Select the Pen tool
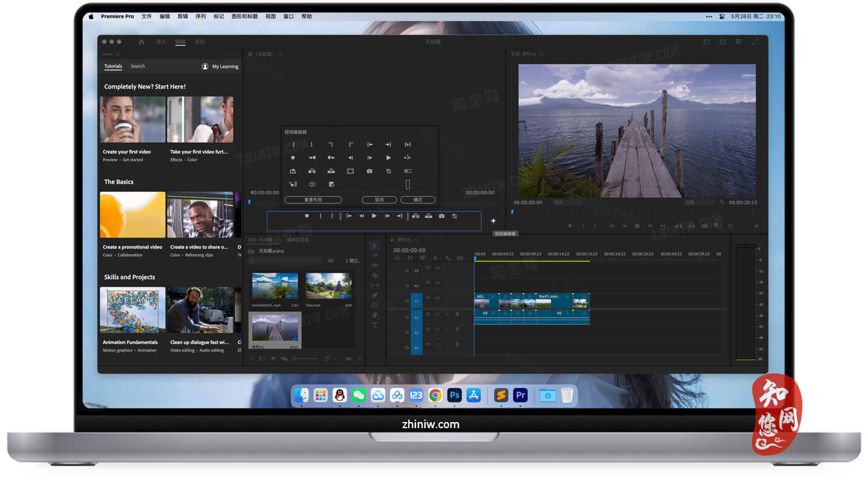 375,295
